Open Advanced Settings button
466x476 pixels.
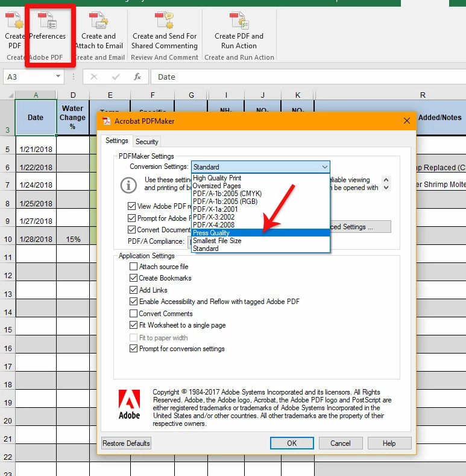point(361,227)
